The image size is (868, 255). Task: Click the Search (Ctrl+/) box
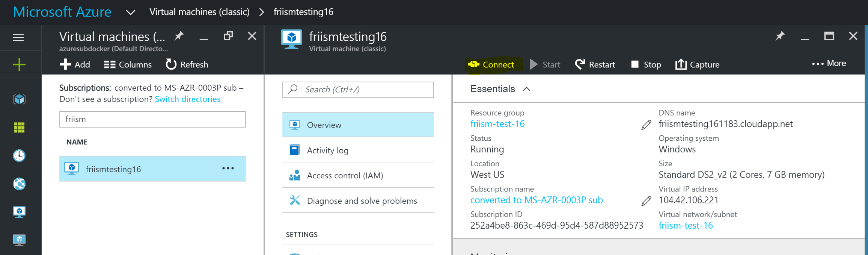tap(358, 90)
